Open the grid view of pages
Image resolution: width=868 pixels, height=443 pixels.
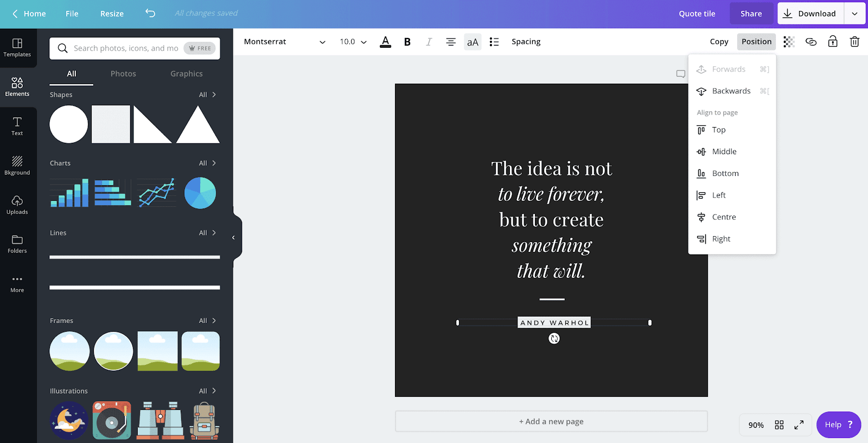(779, 425)
